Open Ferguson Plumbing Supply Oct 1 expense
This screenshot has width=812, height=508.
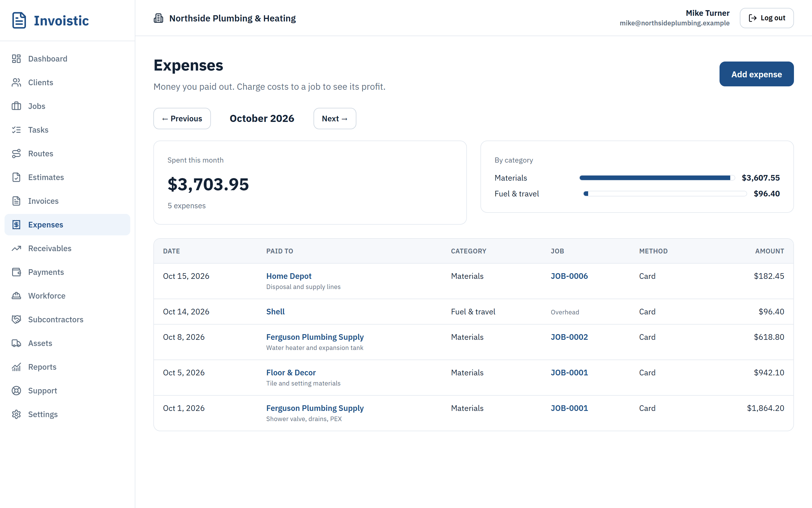pos(315,408)
